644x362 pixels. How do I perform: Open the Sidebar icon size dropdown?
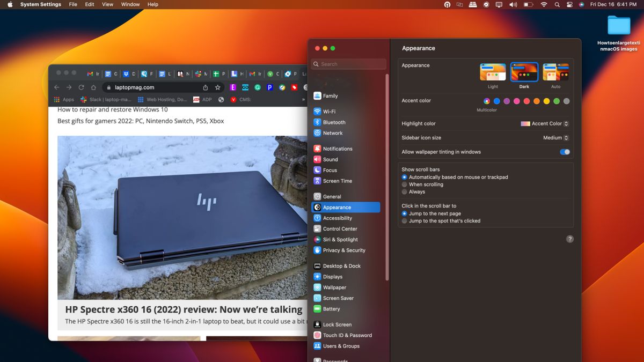566,137
